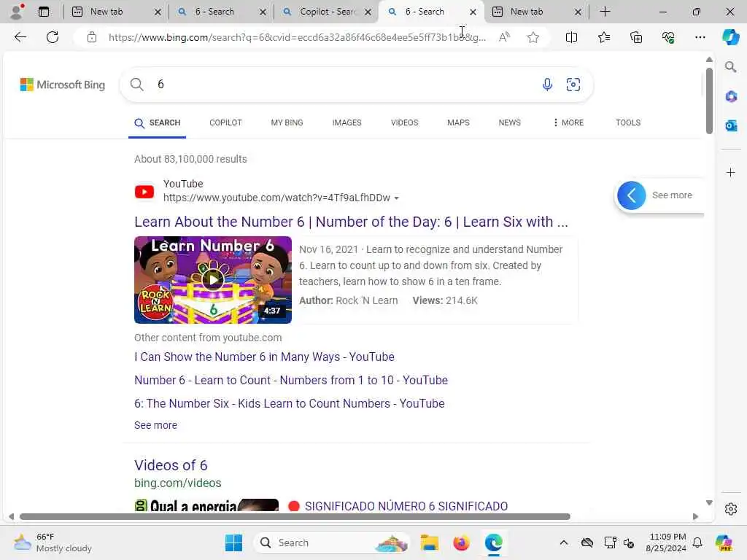Open Outlook sidebar icon

click(x=731, y=125)
